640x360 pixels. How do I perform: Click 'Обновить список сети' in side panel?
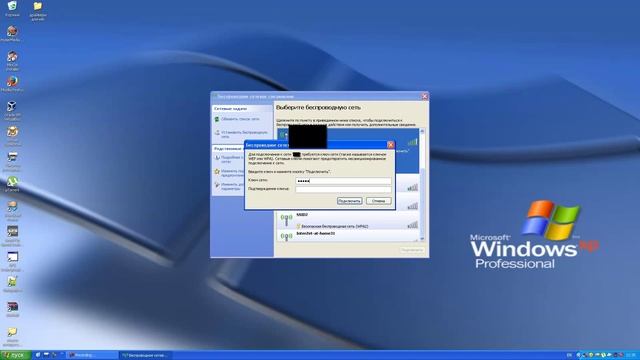point(240,119)
